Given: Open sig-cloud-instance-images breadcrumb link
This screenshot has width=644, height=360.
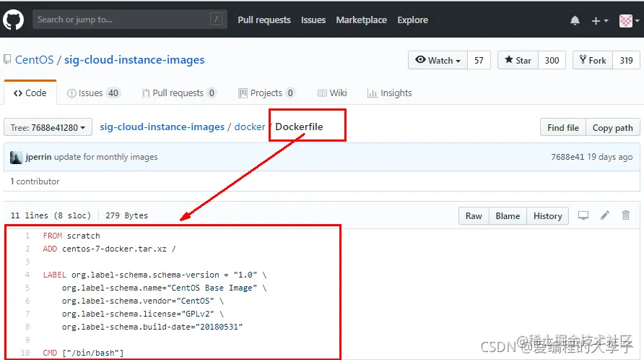Looking at the screenshot, I should 162,127.
